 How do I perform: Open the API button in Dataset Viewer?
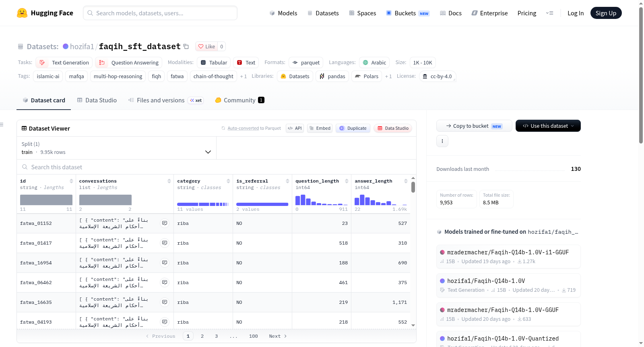click(295, 128)
